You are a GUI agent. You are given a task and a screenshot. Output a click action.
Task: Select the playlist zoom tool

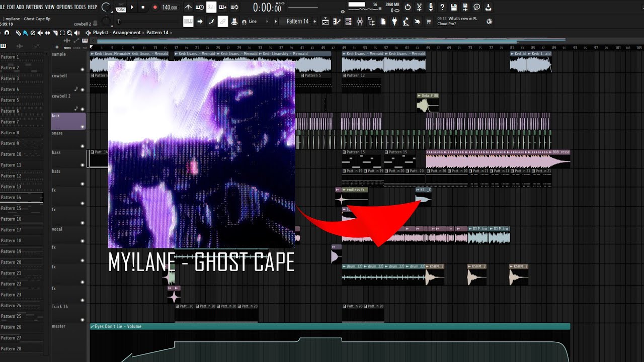[x=69, y=33]
